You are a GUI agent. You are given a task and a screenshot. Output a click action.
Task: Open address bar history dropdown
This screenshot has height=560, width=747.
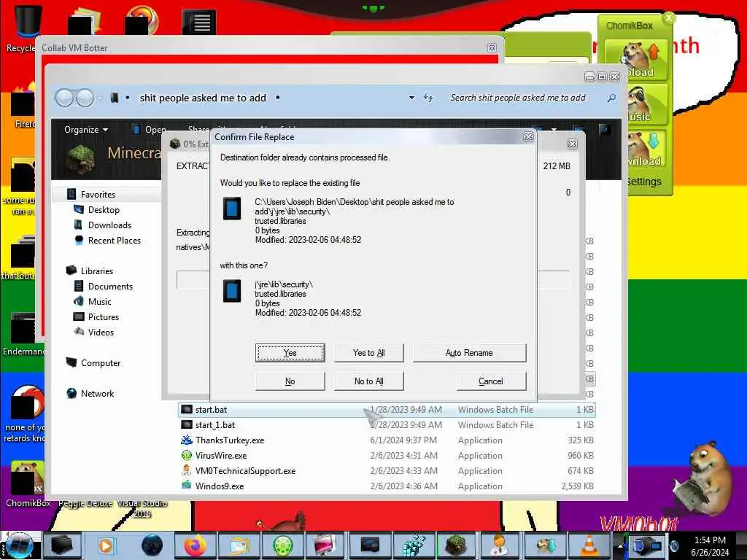point(411,98)
